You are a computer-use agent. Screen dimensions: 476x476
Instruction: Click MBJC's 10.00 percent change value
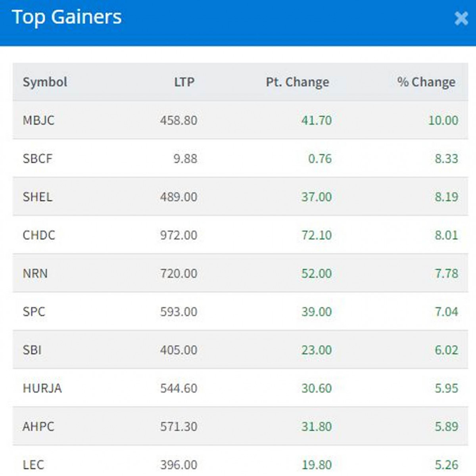click(443, 120)
